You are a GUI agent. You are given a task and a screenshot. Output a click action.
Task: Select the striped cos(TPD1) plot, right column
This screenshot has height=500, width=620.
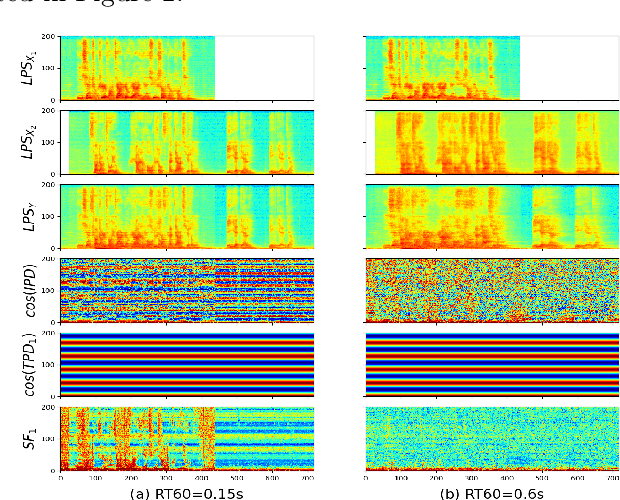pyautogui.click(x=492, y=364)
